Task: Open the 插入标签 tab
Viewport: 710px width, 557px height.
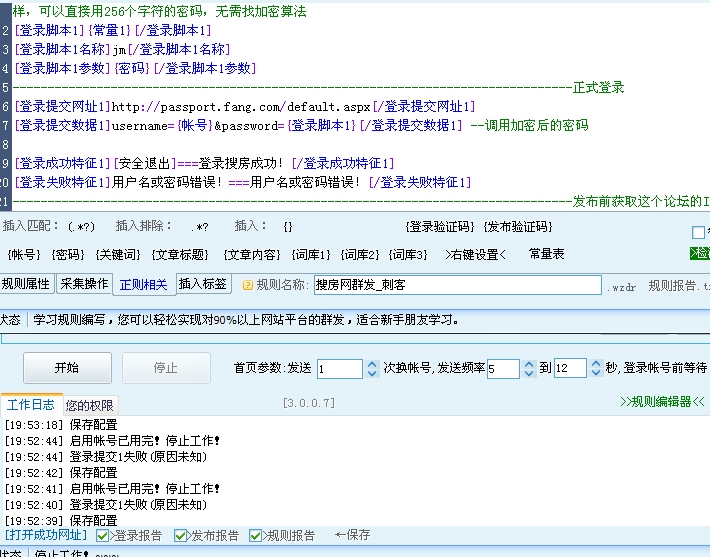Action: (203, 284)
